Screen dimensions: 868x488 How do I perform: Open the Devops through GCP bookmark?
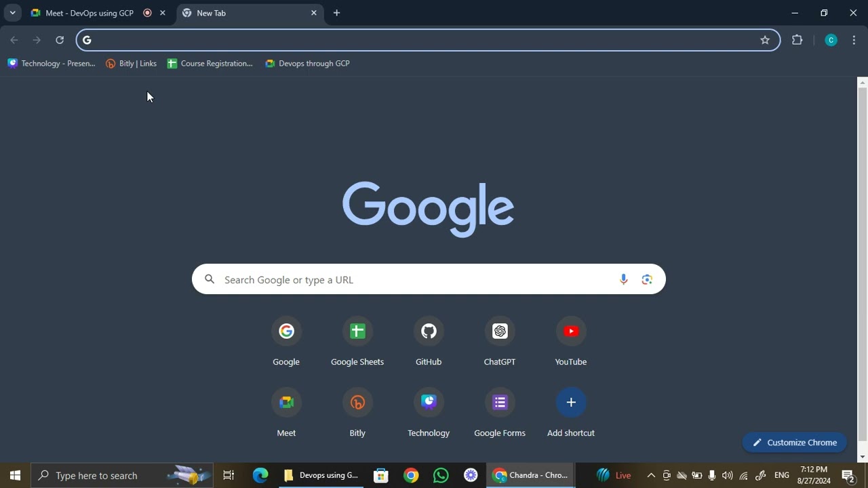pyautogui.click(x=307, y=64)
